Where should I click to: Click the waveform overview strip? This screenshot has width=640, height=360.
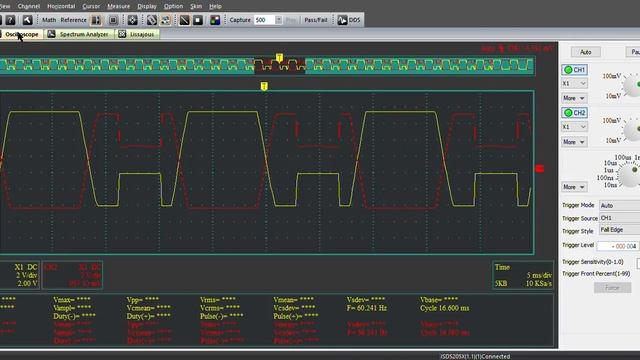[267, 66]
